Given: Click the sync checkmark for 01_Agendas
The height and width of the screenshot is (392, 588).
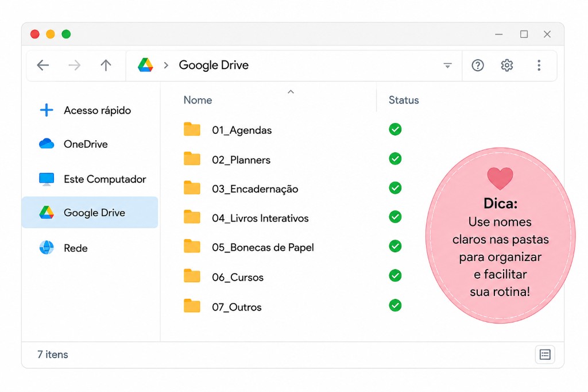Looking at the screenshot, I should click(x=395, y=129).
